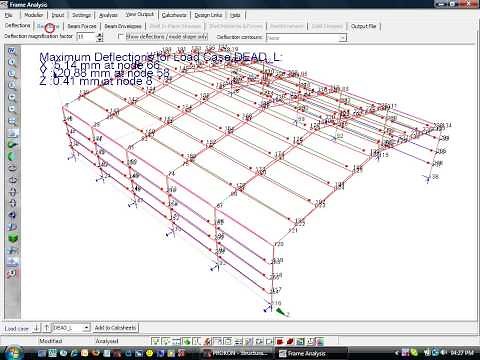Expand the Deflection contours dropdown
This screenshot has height=360, width=480.
[x=342, y=38]
